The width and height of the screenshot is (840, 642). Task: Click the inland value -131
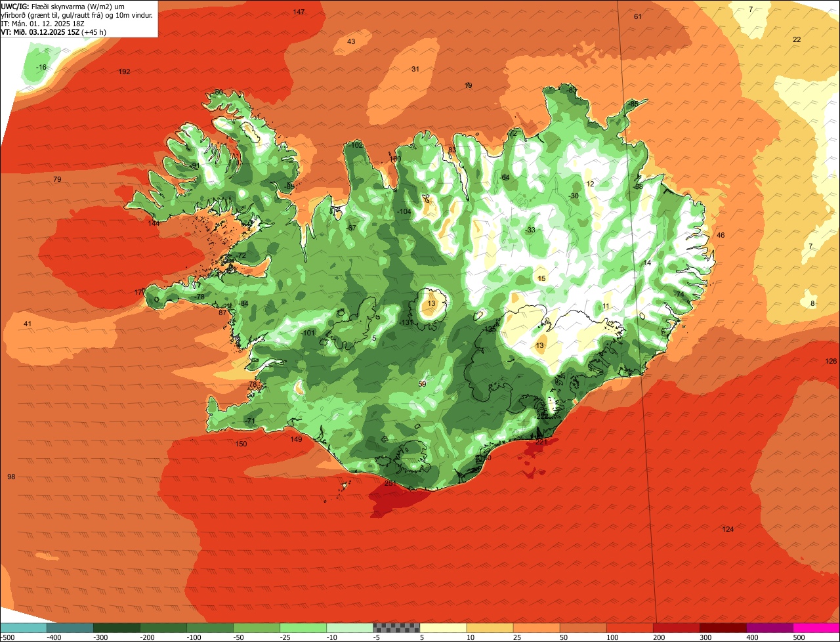pos(406,322)
